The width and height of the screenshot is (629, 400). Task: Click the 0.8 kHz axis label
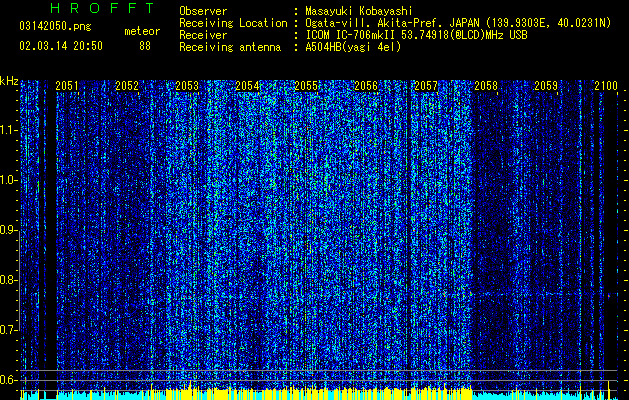tap(8, 280)
